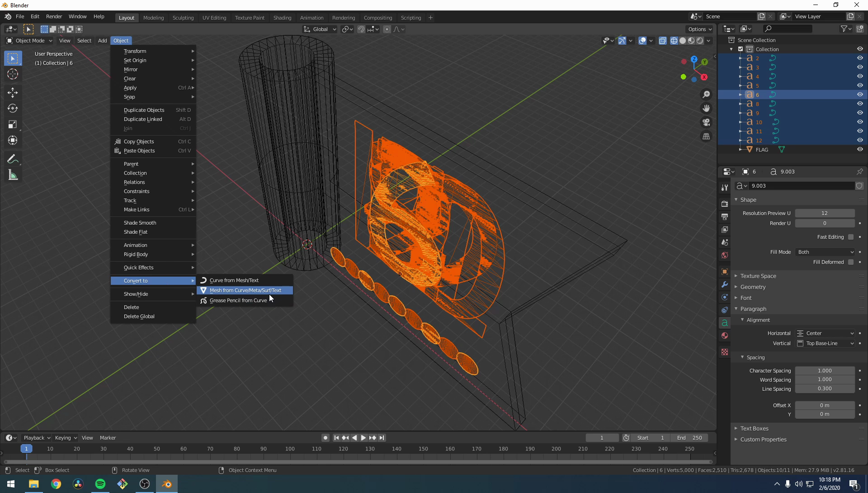Choose Curve from Mesh/Text option

click(245, 280)
